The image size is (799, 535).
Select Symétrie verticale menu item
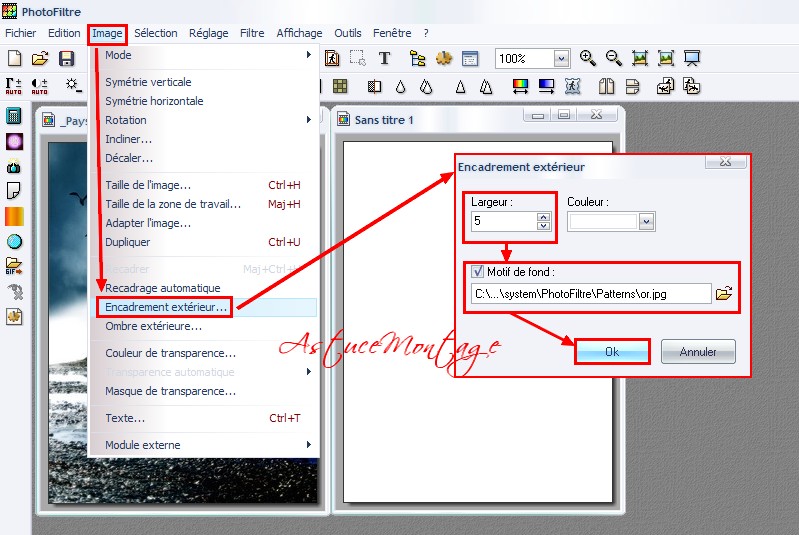pos(204,82)
